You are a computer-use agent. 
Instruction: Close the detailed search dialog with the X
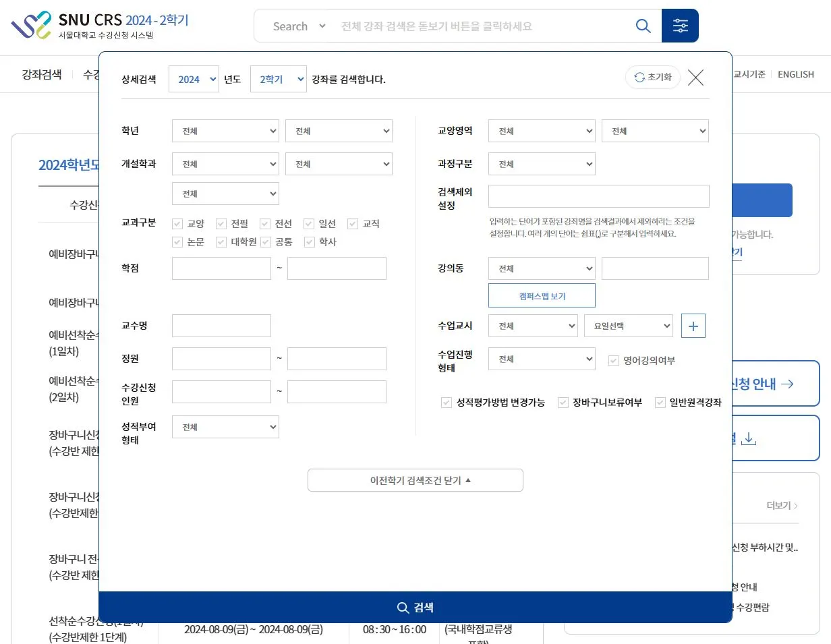click(x=695, y=77)
